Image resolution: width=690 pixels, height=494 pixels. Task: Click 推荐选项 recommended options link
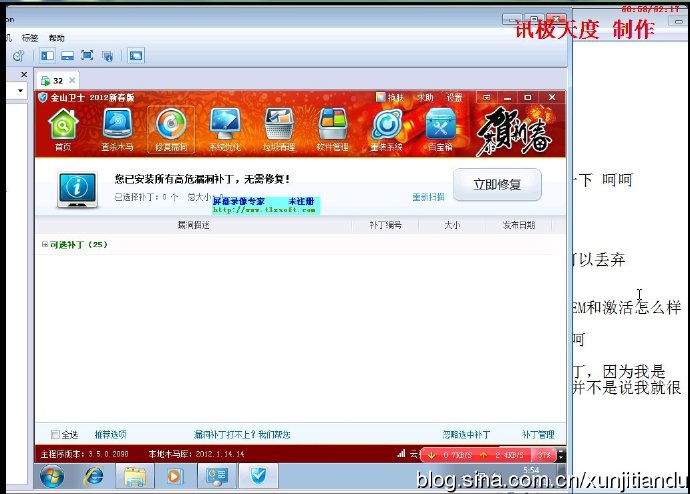point(110,435)
